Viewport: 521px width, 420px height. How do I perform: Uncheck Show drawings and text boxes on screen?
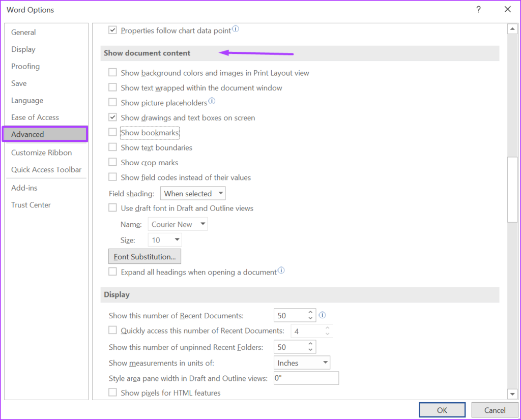pyautogui.click(x=112, y=117)
